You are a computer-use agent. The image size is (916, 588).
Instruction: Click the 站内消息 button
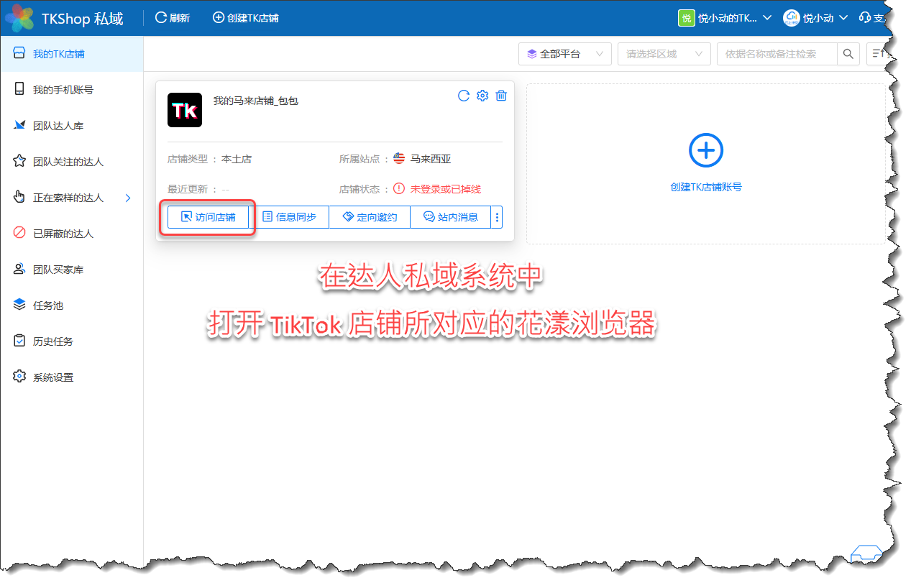[x=451, y=217]
